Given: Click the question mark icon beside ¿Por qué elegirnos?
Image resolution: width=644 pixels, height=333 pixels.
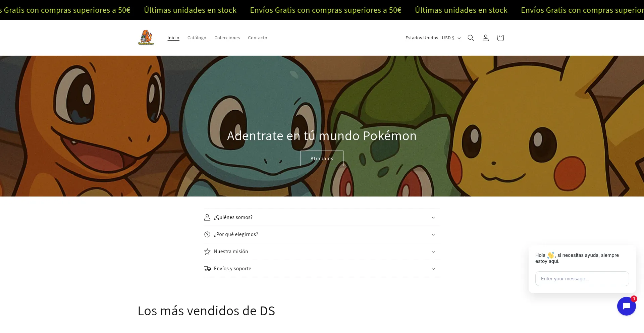Looking at the screenshot, I should (207, 234).
